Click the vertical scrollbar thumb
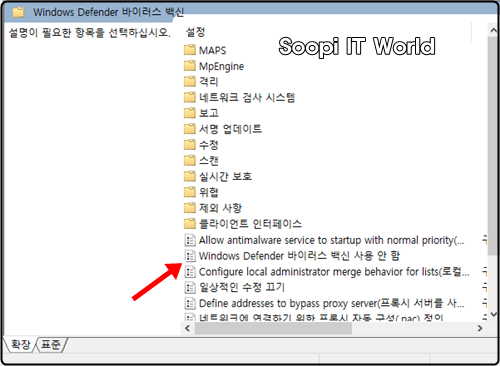The height and width of the screenshot is (366, 500). pos(493,146)
